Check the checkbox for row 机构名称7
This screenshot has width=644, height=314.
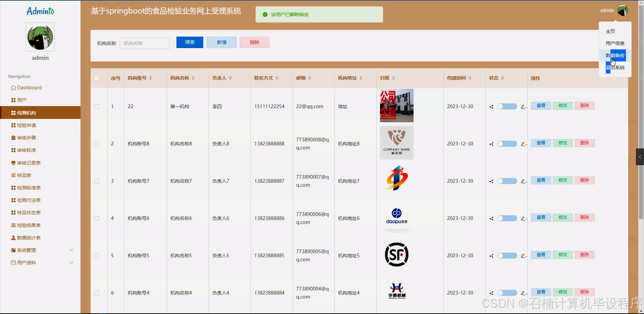tap(97, 181)
